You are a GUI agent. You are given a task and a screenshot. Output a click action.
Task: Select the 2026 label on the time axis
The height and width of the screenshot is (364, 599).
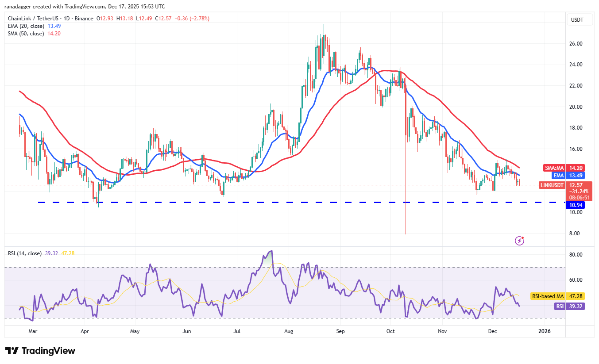click(x=544, y=331)
